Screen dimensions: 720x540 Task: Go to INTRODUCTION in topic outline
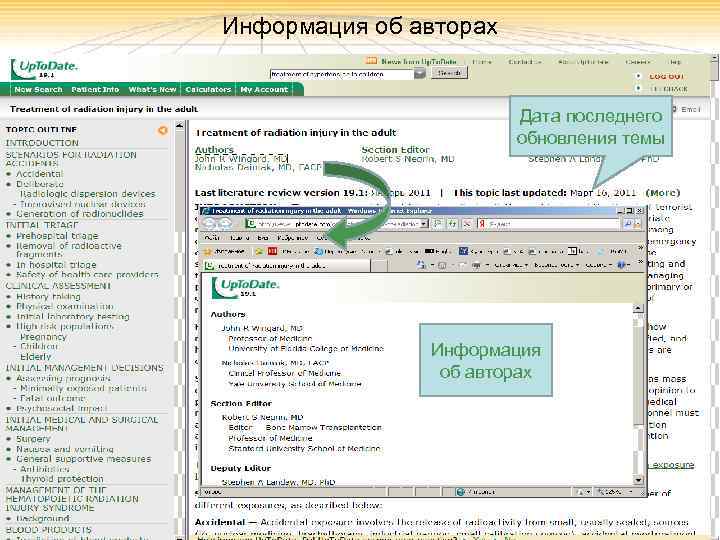42,143
